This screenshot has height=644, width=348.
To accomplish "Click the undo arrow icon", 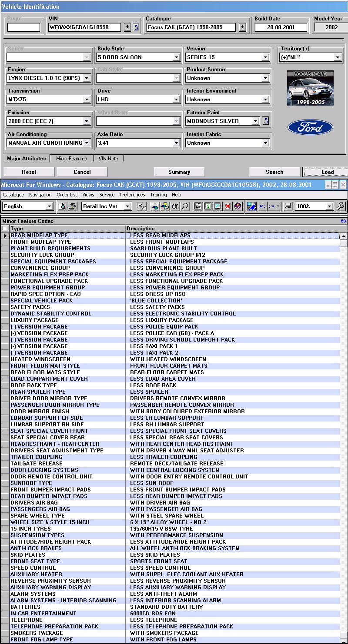I will tap(263, 206).
